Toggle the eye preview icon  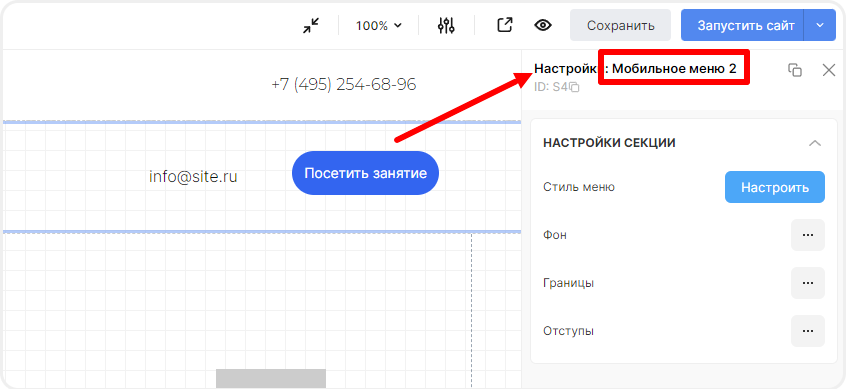pyautogui.click(x=543, y=25)
